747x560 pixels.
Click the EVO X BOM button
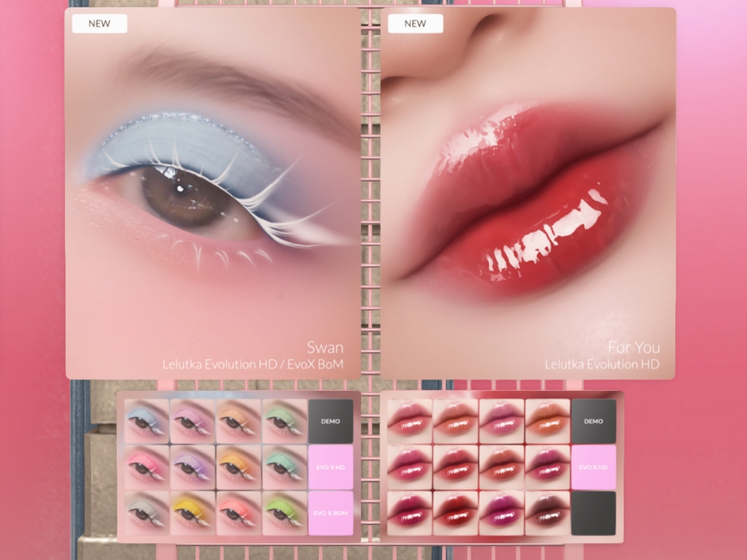click(x=330, y=513)
